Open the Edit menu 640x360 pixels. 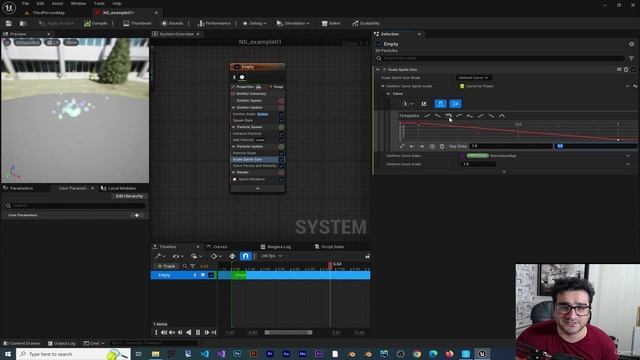[x=40, y=3]
